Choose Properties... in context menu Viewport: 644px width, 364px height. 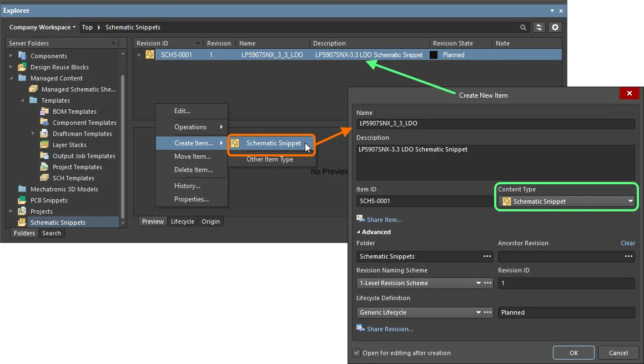(x=192, y=199)
